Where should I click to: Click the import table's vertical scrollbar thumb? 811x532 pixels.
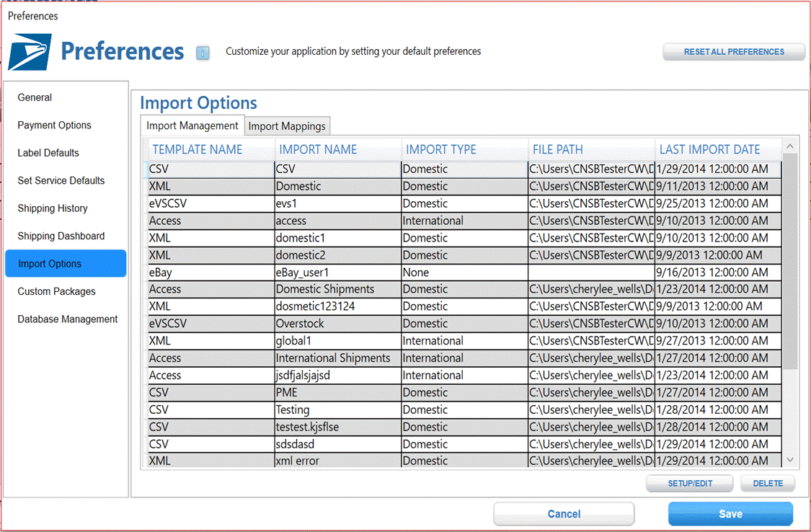click(790, 261)
